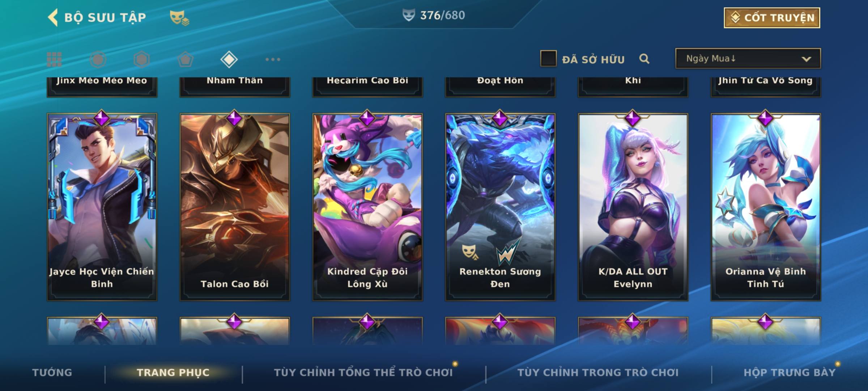Screen dimensions: 868x391
Task: Select the diamond rarity filter icon
Action: pos(229,59)
